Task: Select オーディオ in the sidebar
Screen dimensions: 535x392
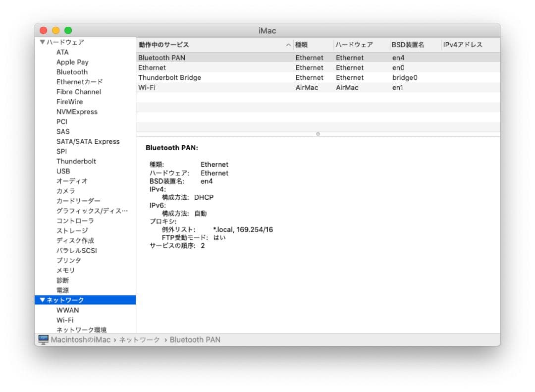Action: click(72, 181)
